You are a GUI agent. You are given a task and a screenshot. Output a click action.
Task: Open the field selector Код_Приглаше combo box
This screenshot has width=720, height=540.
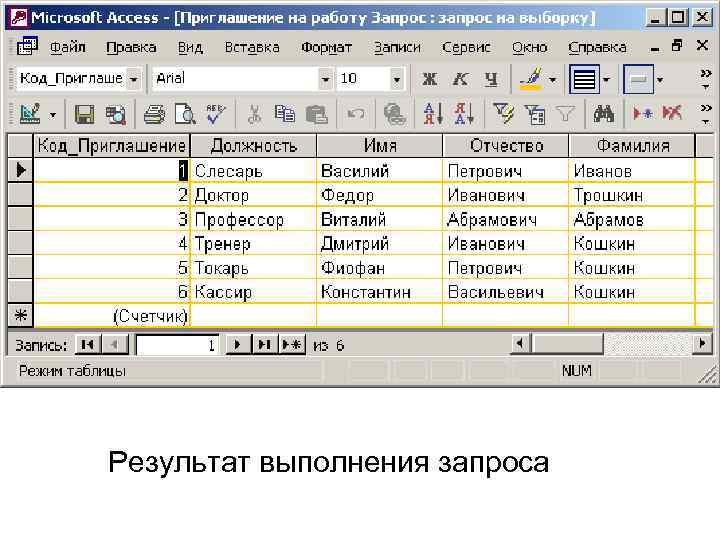click(x=134, y=79)
